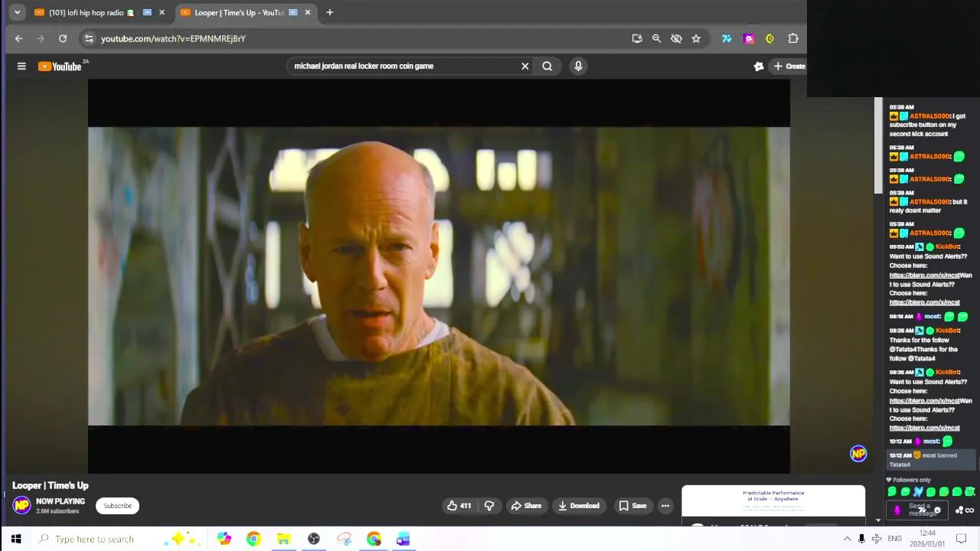Open File Explorer from taskbar

pos(283,539)
